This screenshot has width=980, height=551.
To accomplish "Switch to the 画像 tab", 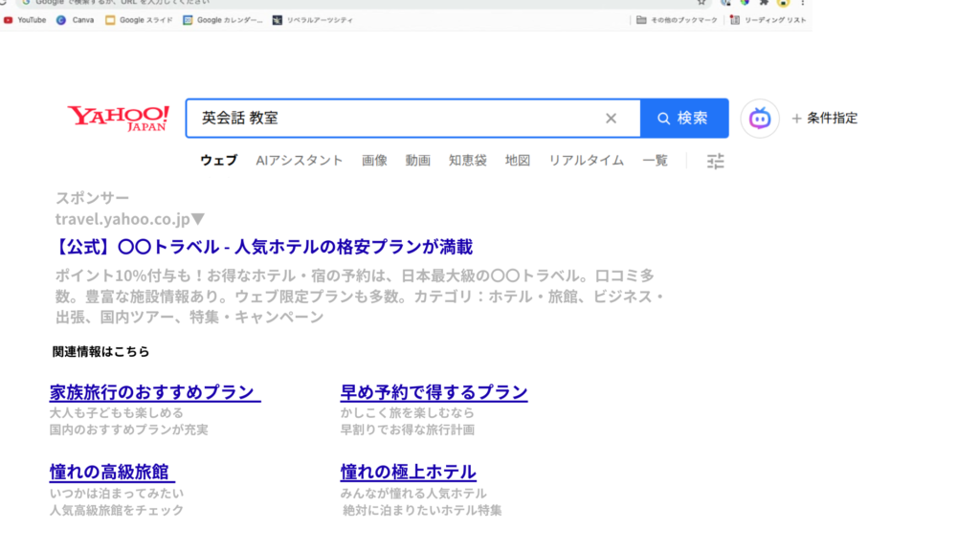I will coord(374,161).
